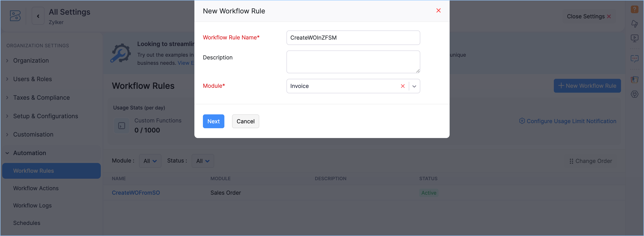Expand the Organization settings section
This screenshot has height=236, width=644.
click(31, 60)
